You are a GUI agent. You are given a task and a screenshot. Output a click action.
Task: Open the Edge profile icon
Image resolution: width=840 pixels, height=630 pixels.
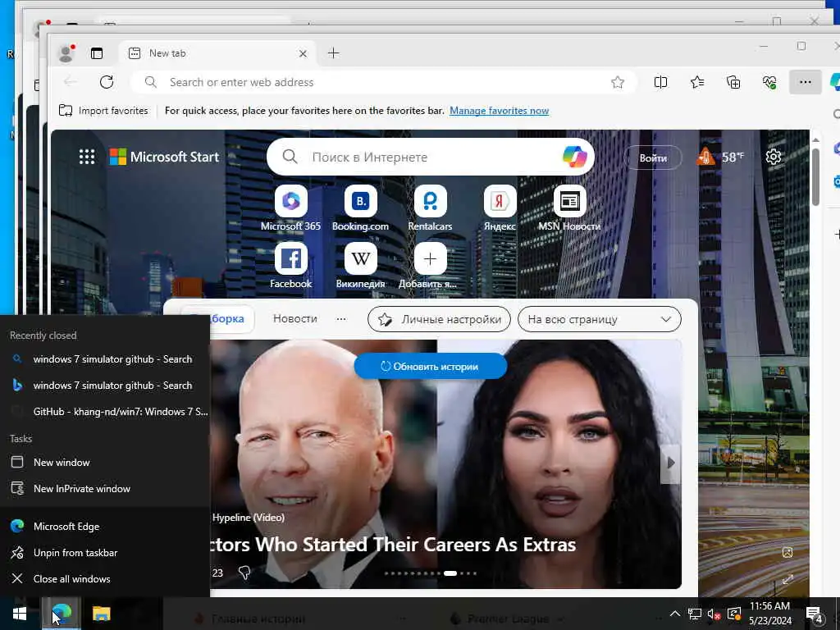[66, 53]
